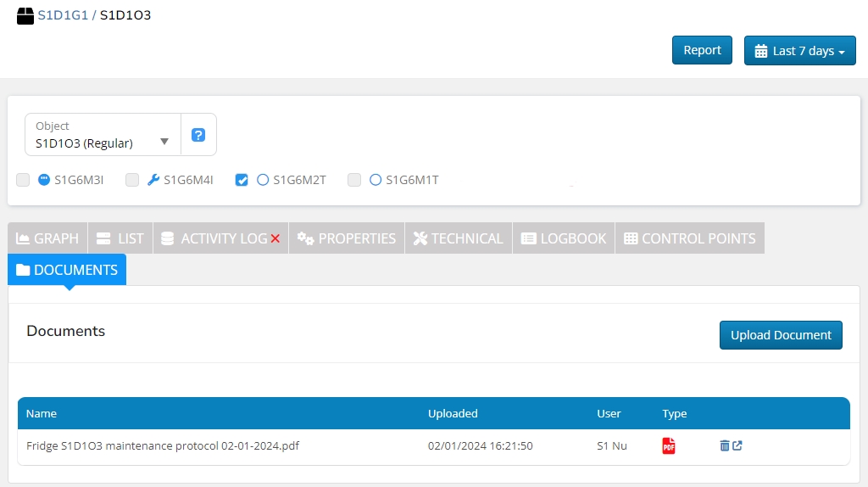Screen dimensions: 868x487
Task: Switch to the Graph tab
Action: click(48, 238)
